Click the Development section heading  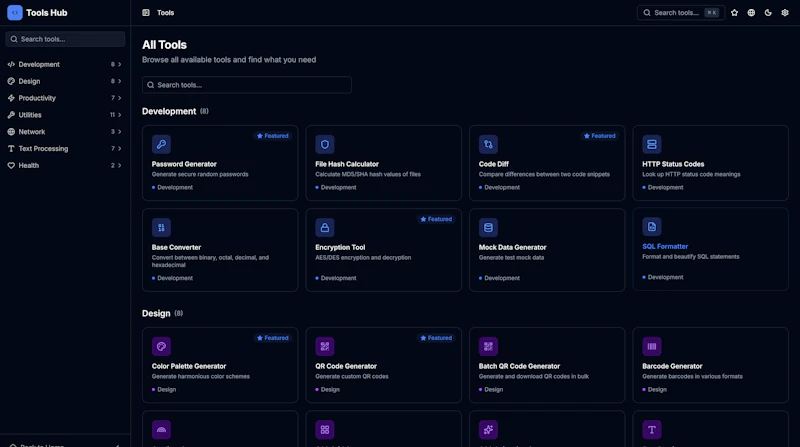(169, 111)
